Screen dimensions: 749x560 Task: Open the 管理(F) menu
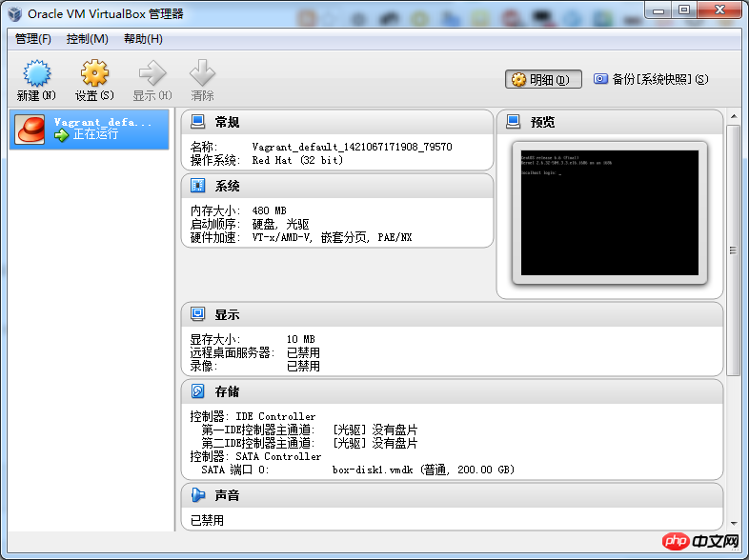coord(33,39)
